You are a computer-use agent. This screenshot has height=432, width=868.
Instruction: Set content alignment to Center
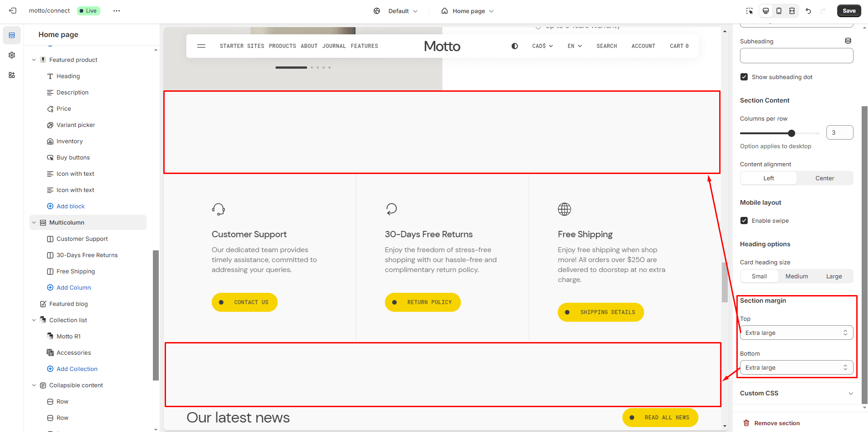point(825,178)
